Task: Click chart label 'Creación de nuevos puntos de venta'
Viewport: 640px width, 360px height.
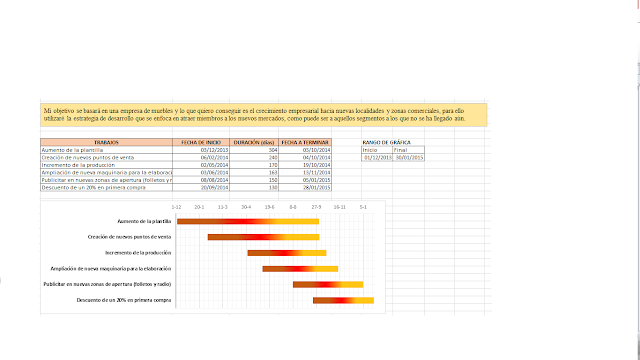Action: (129, 237)
